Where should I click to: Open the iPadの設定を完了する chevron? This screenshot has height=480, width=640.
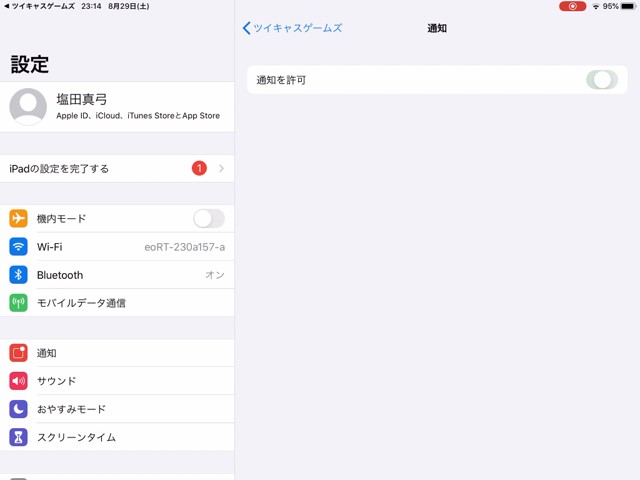pyautogui.click(x=221, y=168)
